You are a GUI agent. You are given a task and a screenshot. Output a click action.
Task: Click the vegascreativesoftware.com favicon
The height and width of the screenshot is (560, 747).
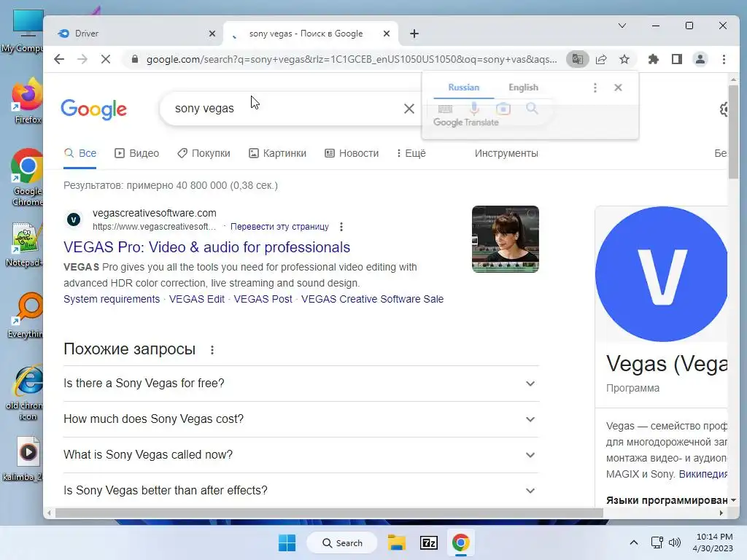point(74,219)
